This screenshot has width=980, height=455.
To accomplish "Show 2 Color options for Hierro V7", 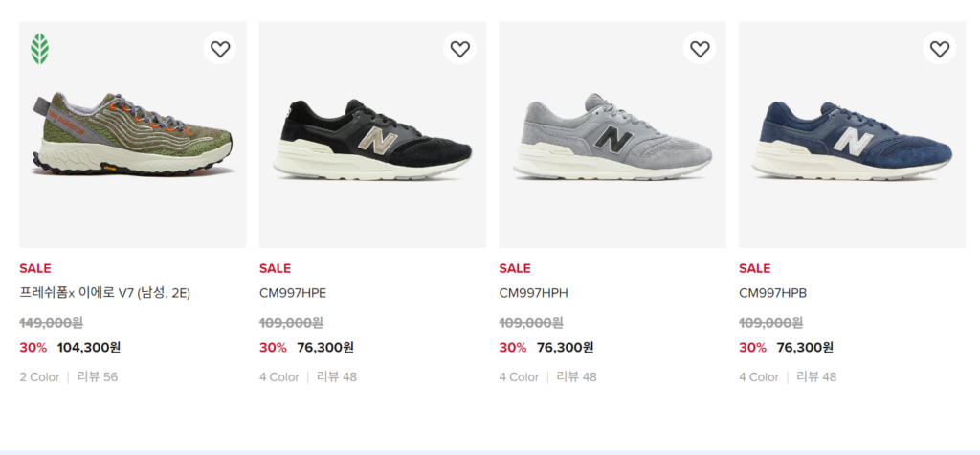I will click(x=39, y=377).
